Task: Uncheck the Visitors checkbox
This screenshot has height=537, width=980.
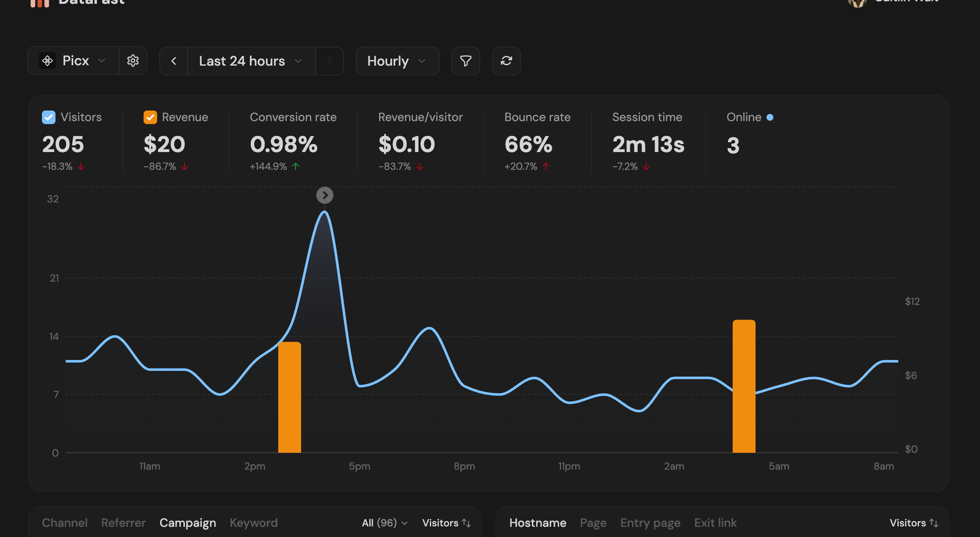Action: click(x=49, y=117)
